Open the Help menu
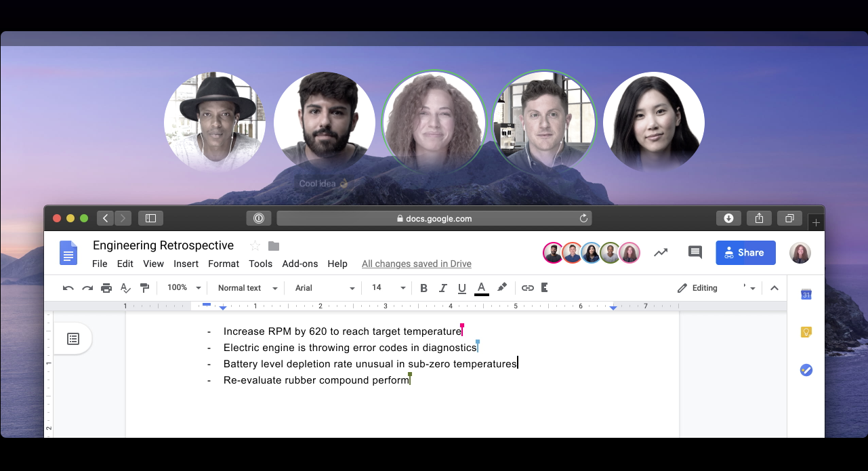Screen dimensions: 868x471 pyautogui.click(x=337, y=264)
